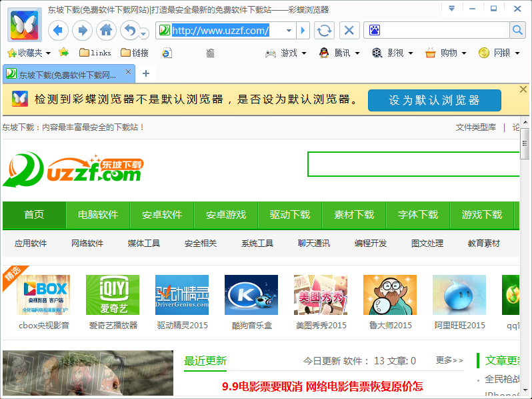Click the undo closed tab arrow icon
Viewport: 532px width, 399px height.
(130, 31)
